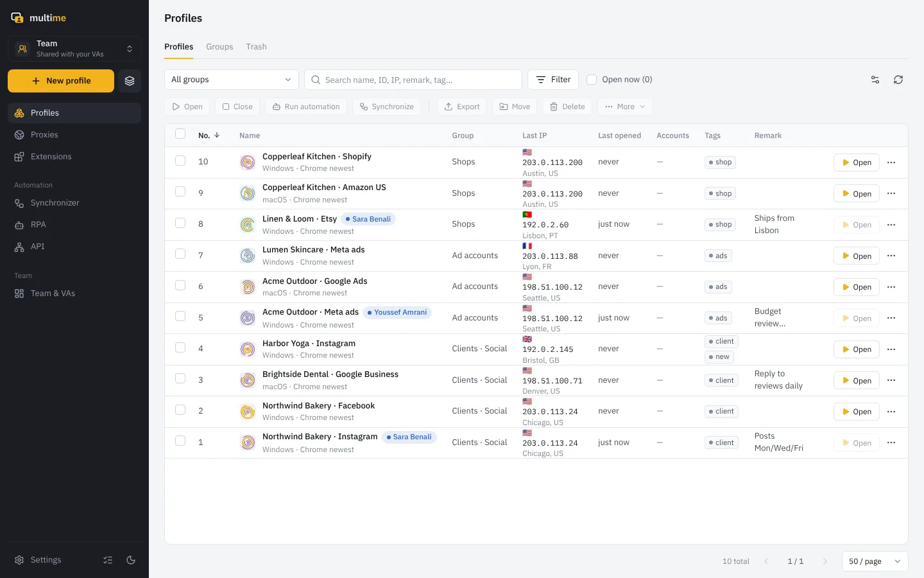This screenshot has height=578, width=924.
Task: Open the Proxies page in the sidebar
Action: [74, 135]
